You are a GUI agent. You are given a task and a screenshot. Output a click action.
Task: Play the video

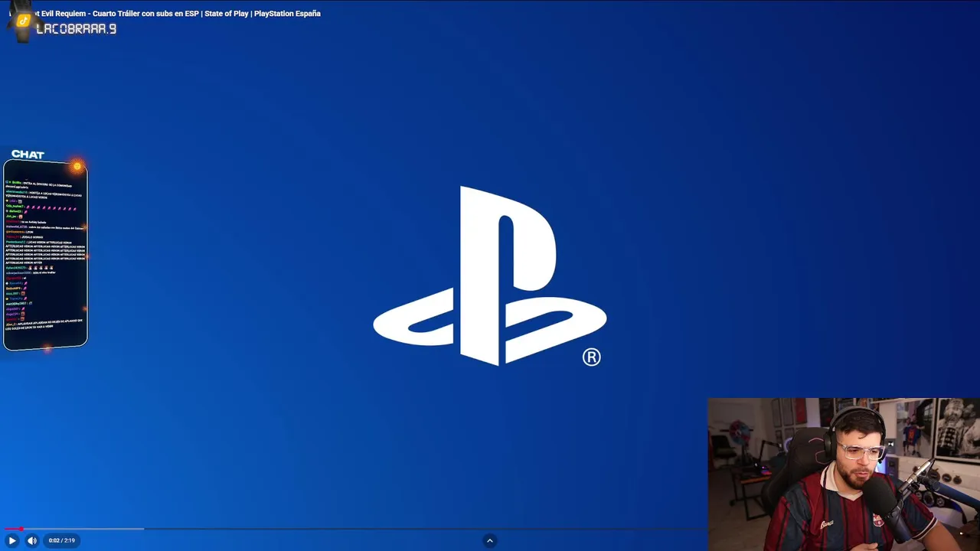[x=11, y=540]
